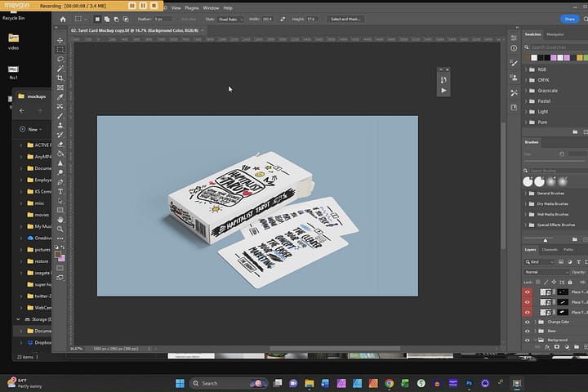Image resolution: width=588 pixels, height=392 pixels.
Task: Select the Paint Bucket tool
Action: [60, 154]
